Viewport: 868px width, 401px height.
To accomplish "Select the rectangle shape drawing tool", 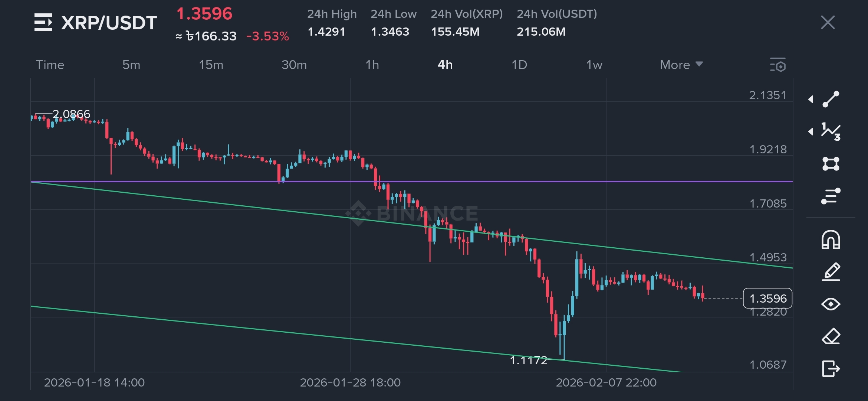I will [x=831, y=164].
